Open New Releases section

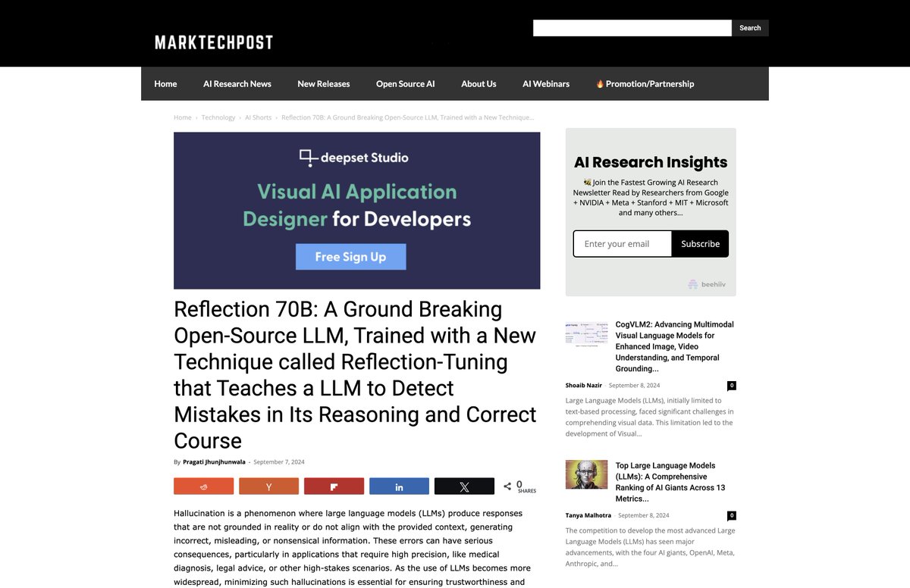(324, 84)
